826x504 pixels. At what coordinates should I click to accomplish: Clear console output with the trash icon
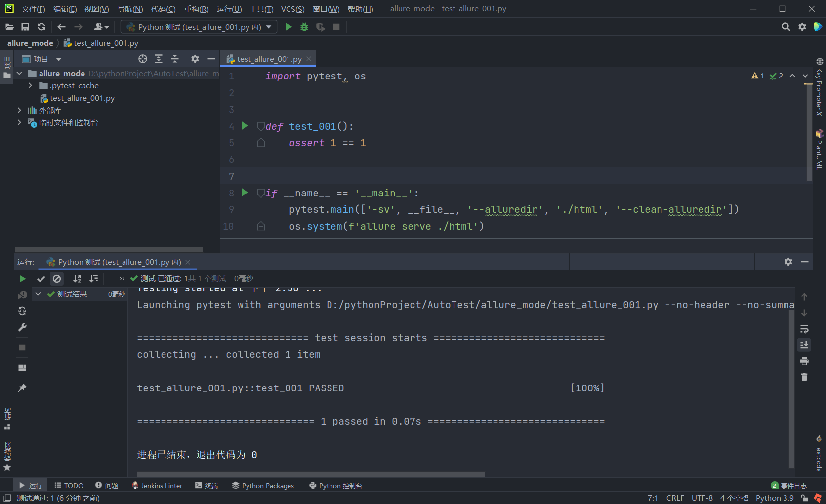pyautogui.click(x=804, y=377)
